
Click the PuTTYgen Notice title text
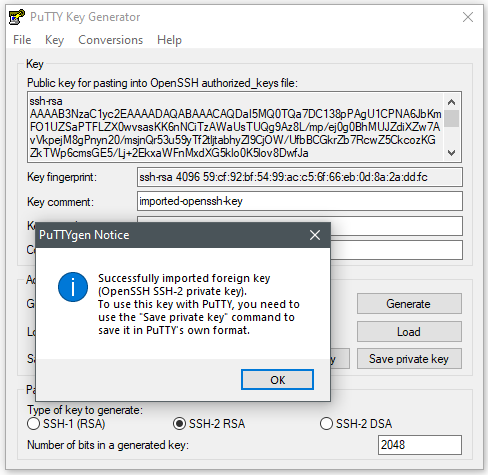click(x=84, y=235)
